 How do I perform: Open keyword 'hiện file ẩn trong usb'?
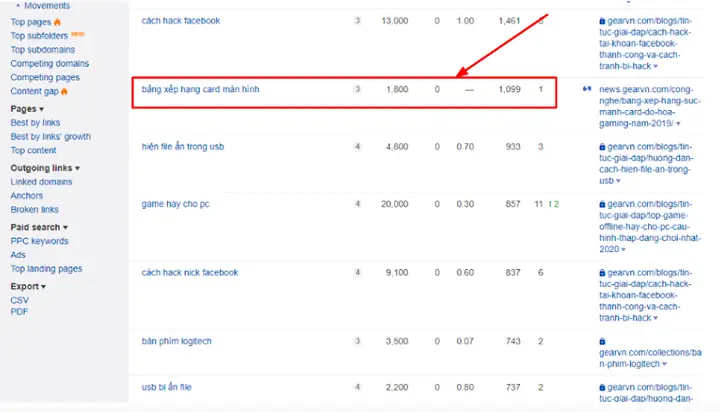click(183, 147)
